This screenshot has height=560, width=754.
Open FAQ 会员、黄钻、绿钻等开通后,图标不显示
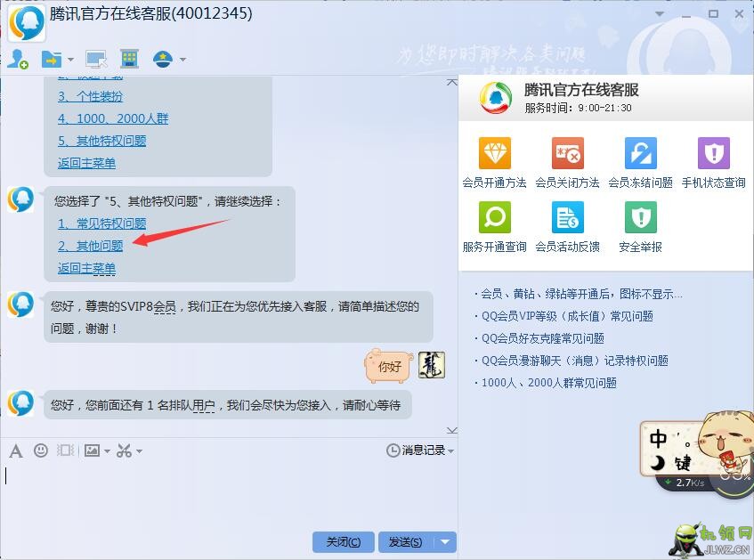(x=582, y=294)
